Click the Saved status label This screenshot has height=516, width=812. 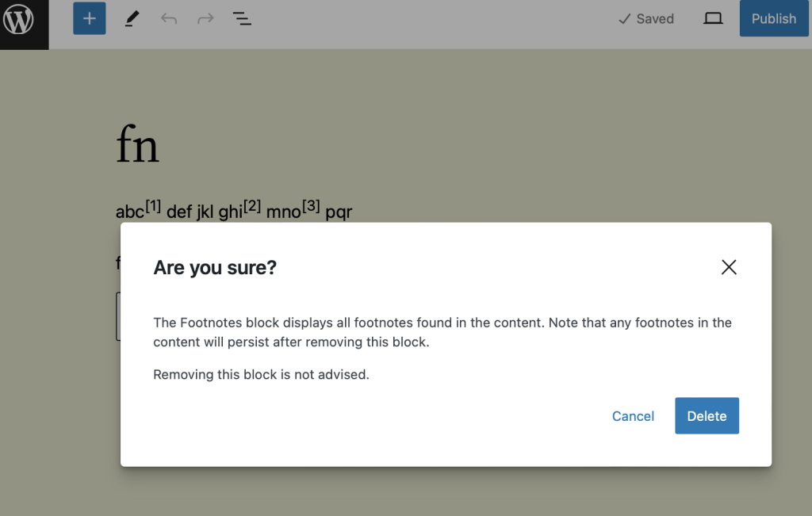655,18
